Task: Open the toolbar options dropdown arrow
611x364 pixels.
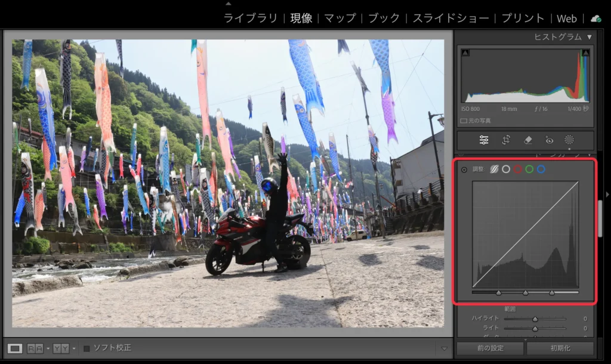Action: pyautogui.click(x=443, y=348)
